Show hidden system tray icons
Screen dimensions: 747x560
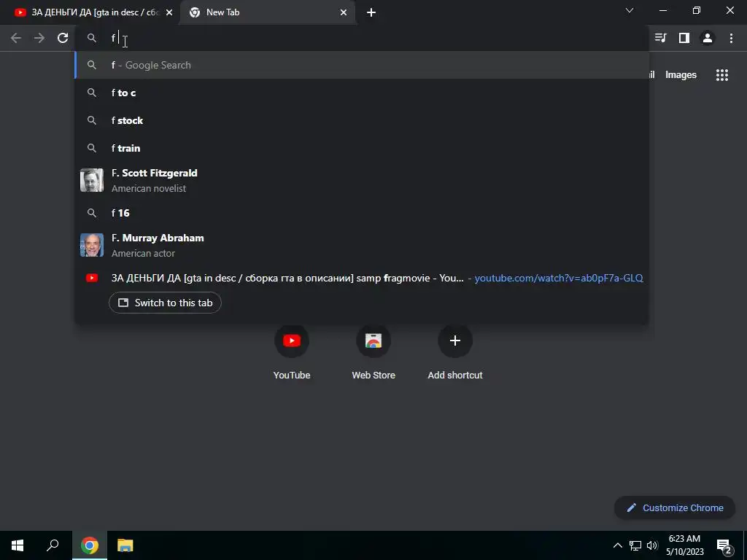tap(617, 545)
